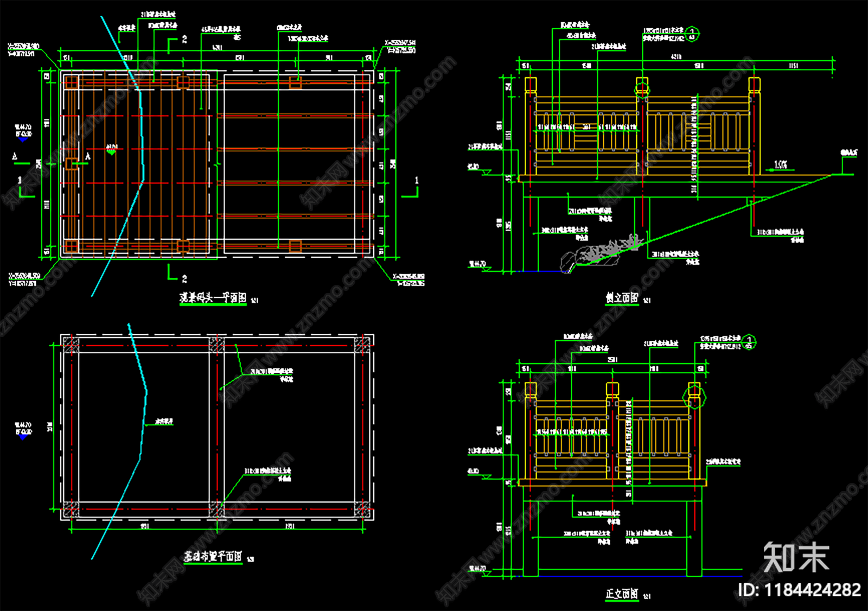Click section mark 1 right of the deck plan
This screenshot has width=868, height=611.
(412, 186)
